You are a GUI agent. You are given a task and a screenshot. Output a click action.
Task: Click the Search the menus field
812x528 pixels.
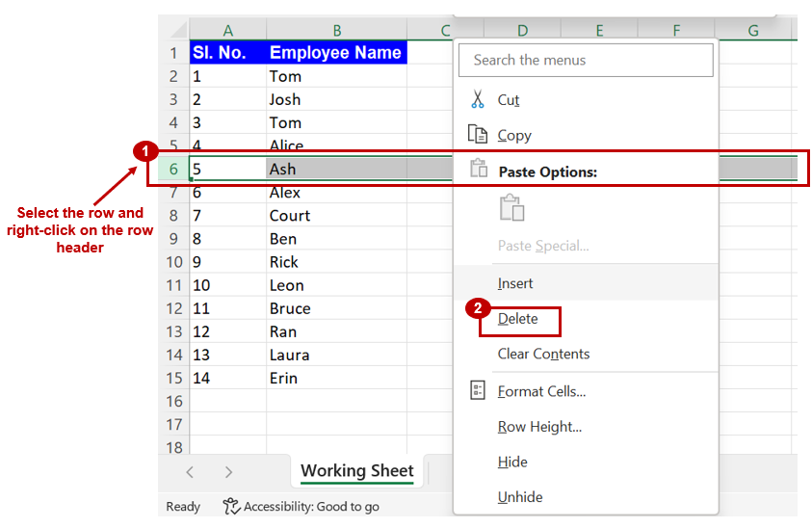[x=586, y=60]
